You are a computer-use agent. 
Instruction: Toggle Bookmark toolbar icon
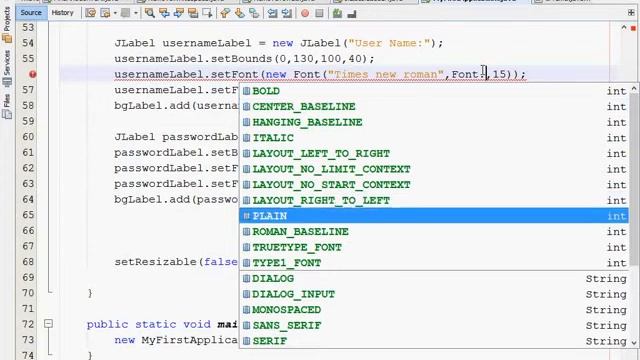click(x=254, y=13)
